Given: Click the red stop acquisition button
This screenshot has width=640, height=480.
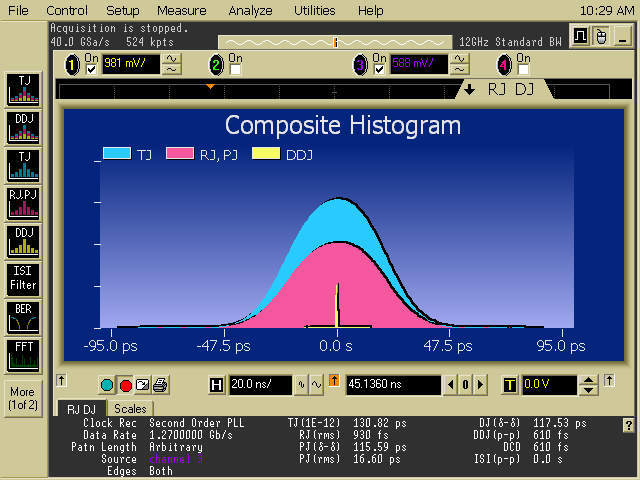Looking at the screenshot, I should click(x=125, y=385).
